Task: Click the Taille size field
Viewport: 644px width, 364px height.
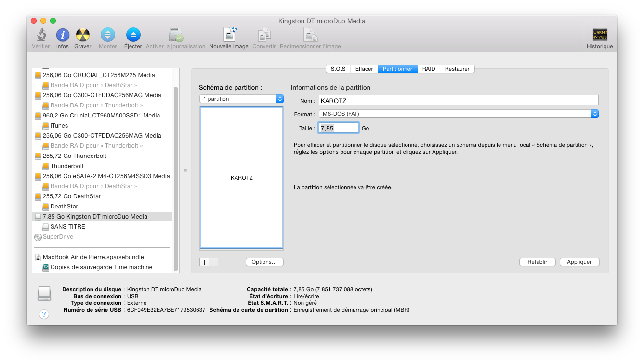Action: [339, 128]
